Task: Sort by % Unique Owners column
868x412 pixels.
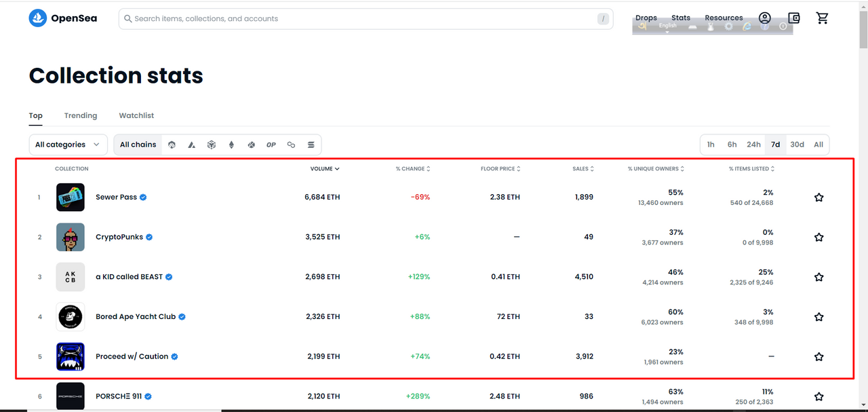Action: point(656,168)
